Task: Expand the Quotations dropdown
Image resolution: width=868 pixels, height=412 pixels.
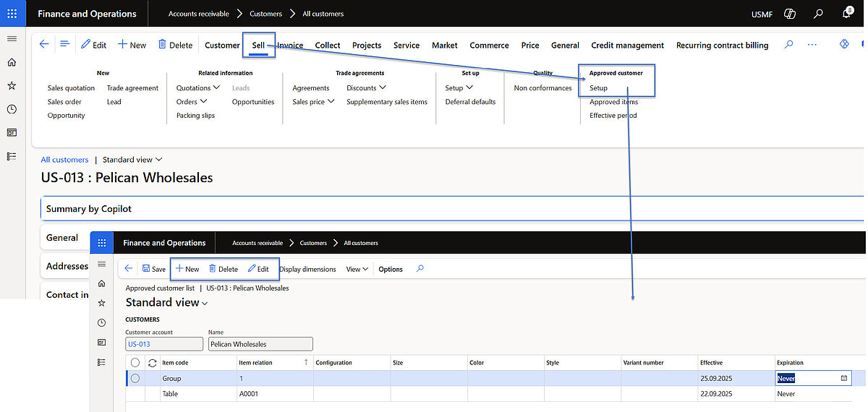Action: tap(193, 88)
